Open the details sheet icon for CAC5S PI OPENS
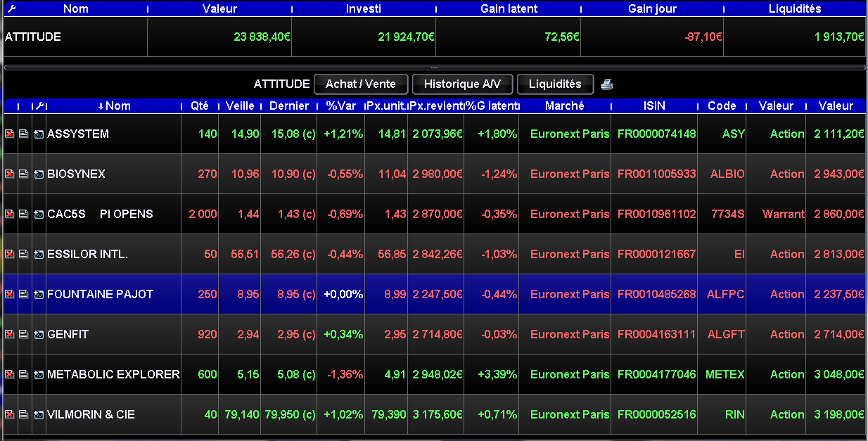Viewport: 868px width, 441px height. tap(23, 214)
